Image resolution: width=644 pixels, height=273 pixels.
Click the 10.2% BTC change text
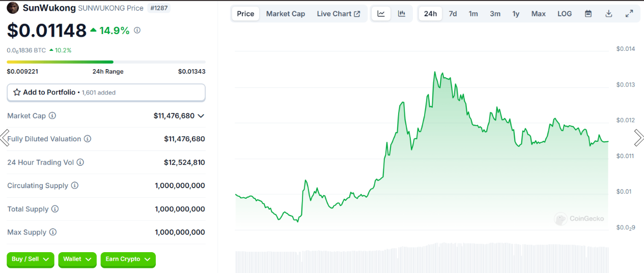point(63,50)
